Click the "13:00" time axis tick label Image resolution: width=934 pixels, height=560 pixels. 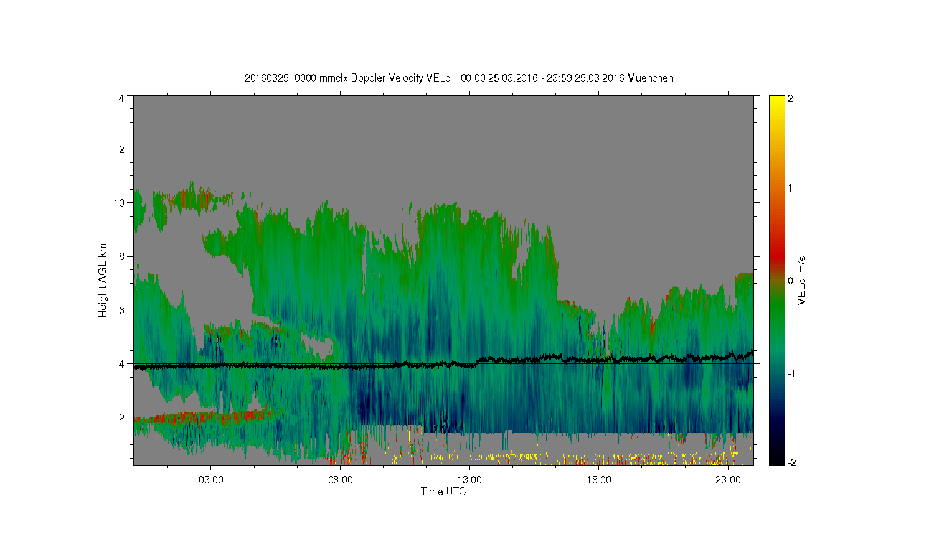pos(469,480)
